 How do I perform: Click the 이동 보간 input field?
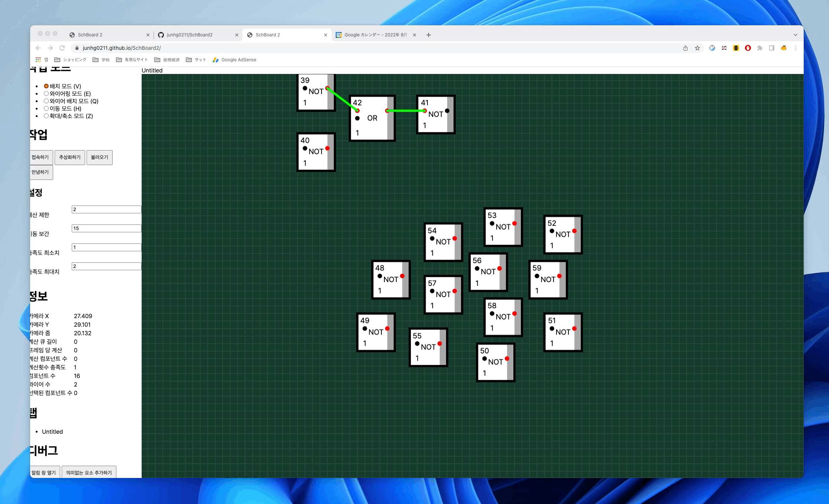click(x=106, y=228)
